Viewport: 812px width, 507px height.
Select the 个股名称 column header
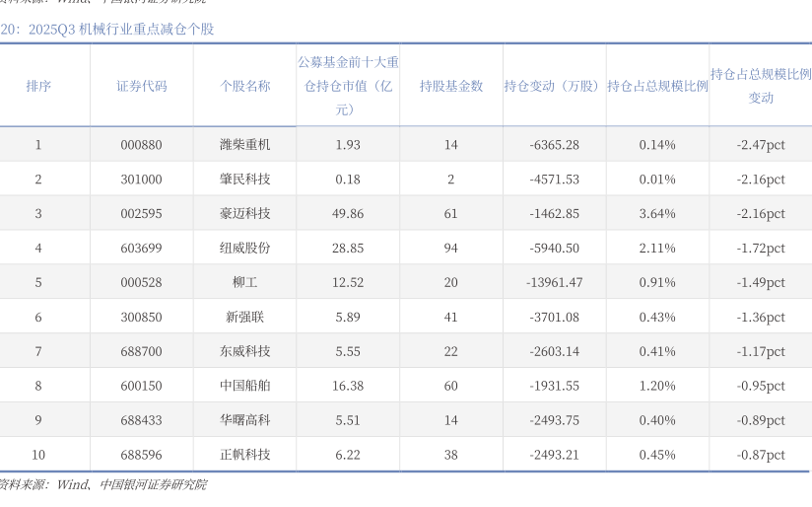point(244,86)
